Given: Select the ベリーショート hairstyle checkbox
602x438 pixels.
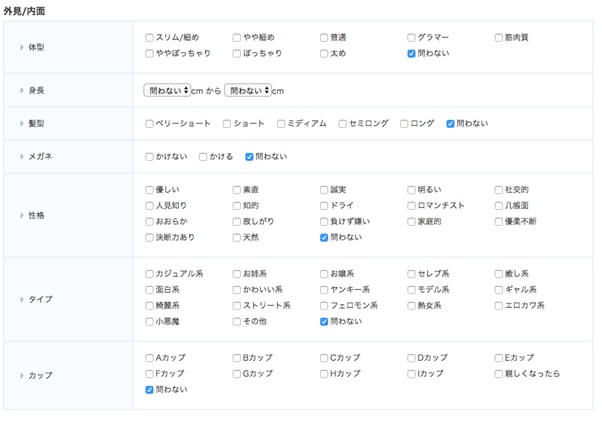Looking at the screenshot, I should pos(149,124).
